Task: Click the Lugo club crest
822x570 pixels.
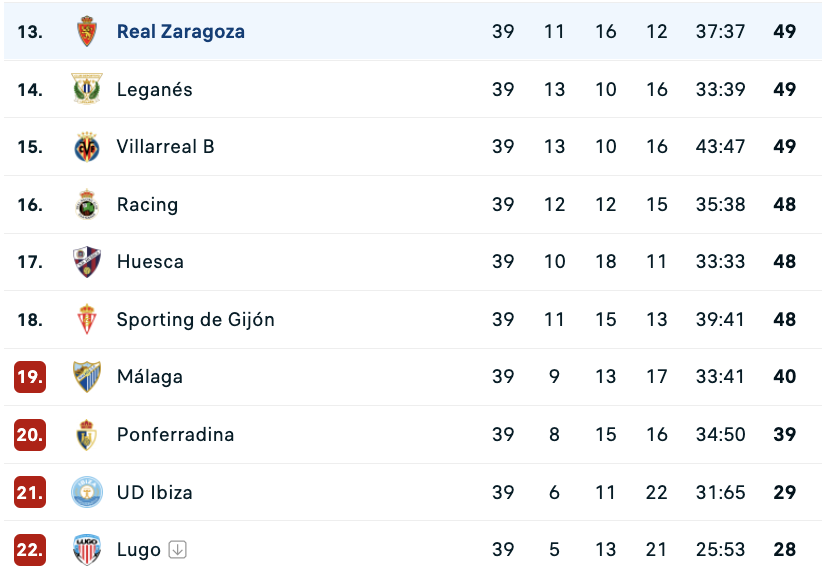Action: 87,550
